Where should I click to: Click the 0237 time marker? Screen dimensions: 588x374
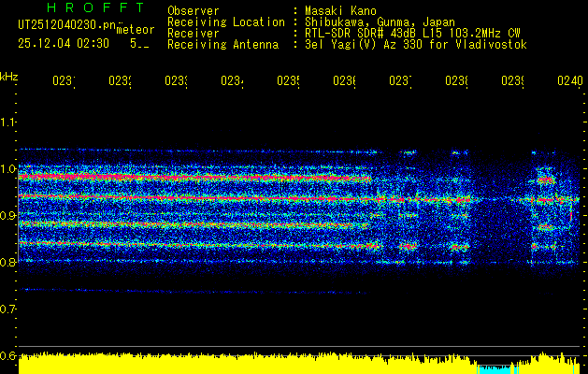[400, 81]
